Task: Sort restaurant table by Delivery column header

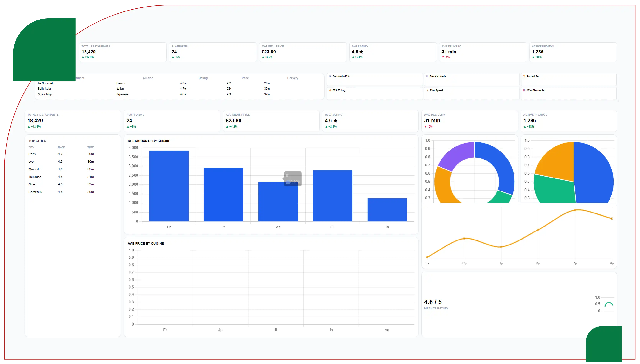Action: (293, 78)
